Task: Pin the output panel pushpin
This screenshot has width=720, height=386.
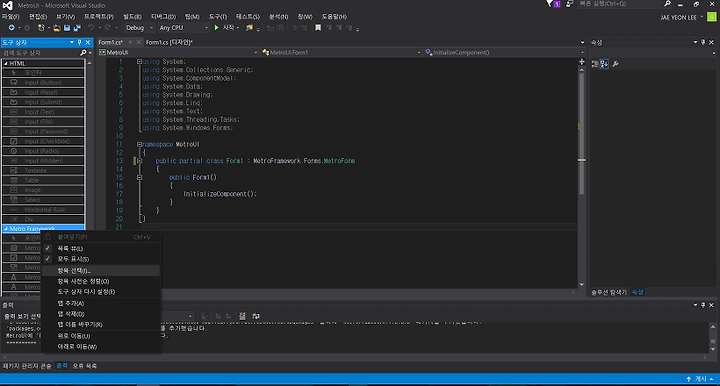Action: click(703, 305)
